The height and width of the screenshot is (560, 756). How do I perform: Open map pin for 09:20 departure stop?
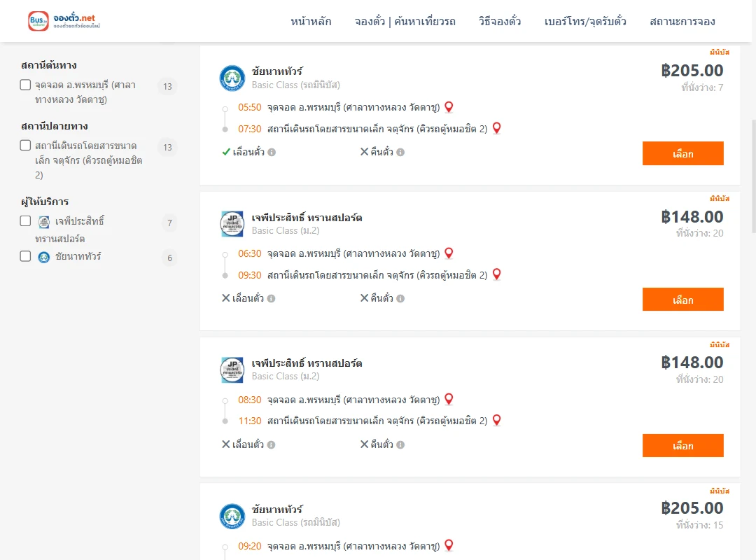tap(449, 545)
